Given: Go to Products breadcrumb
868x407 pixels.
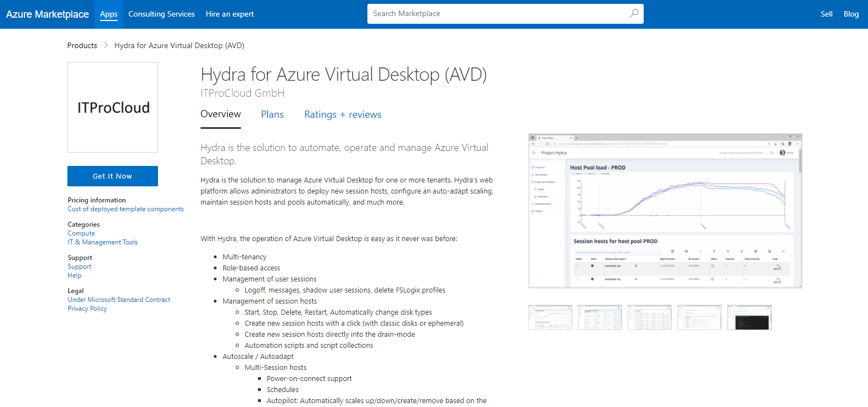Looking at the screenshot, I should tap(82, 45).
